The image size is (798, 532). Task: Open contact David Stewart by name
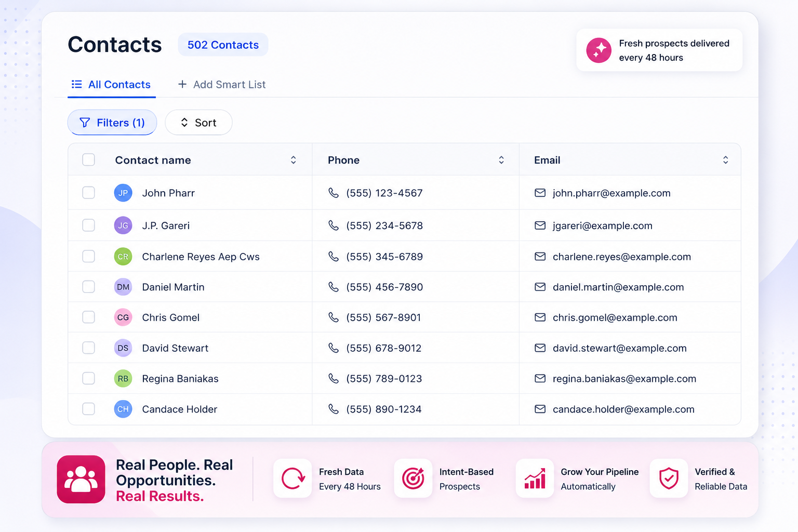click(x=175, y=348)
